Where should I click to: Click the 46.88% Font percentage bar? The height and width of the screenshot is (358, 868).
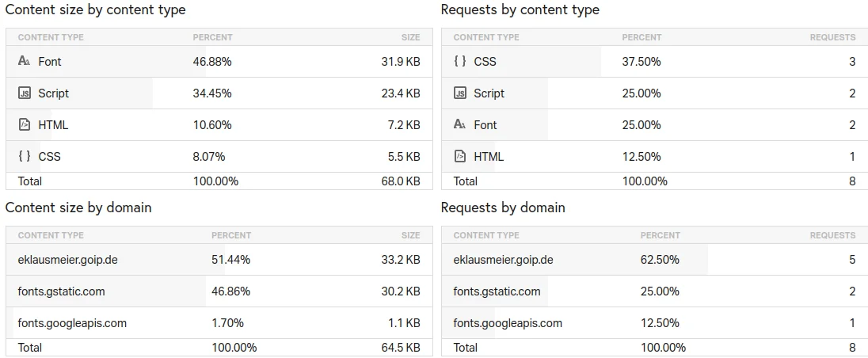point(212,62)
